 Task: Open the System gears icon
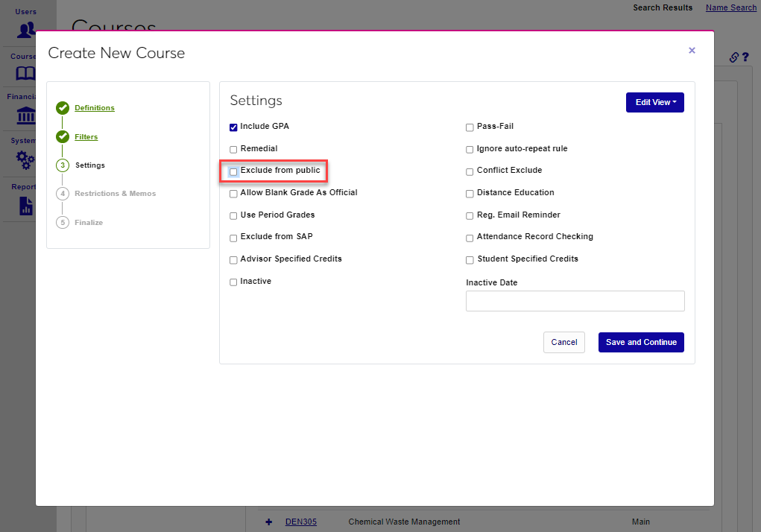point(26,159)
